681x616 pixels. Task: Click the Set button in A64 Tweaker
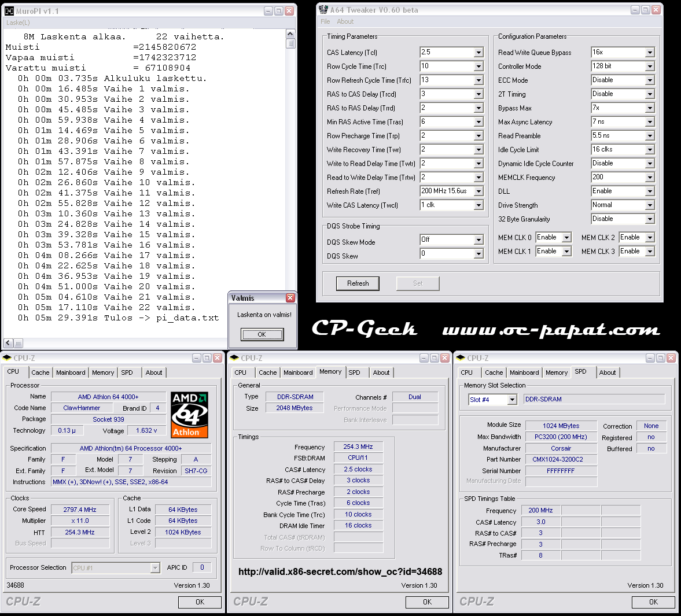tap(418, 283)
